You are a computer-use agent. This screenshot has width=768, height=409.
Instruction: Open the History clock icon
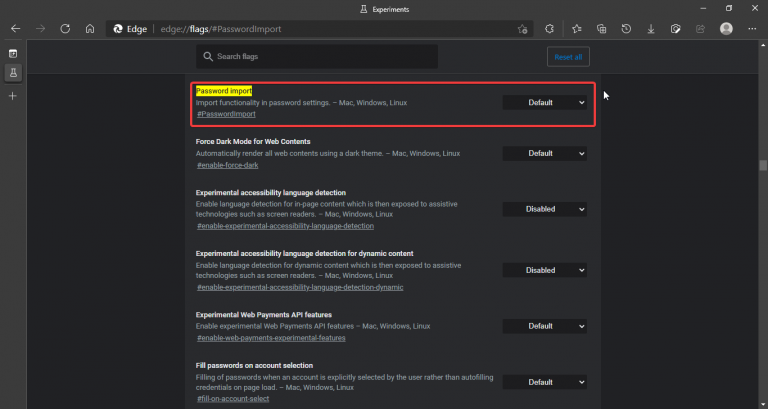click(x=626, y=29)
